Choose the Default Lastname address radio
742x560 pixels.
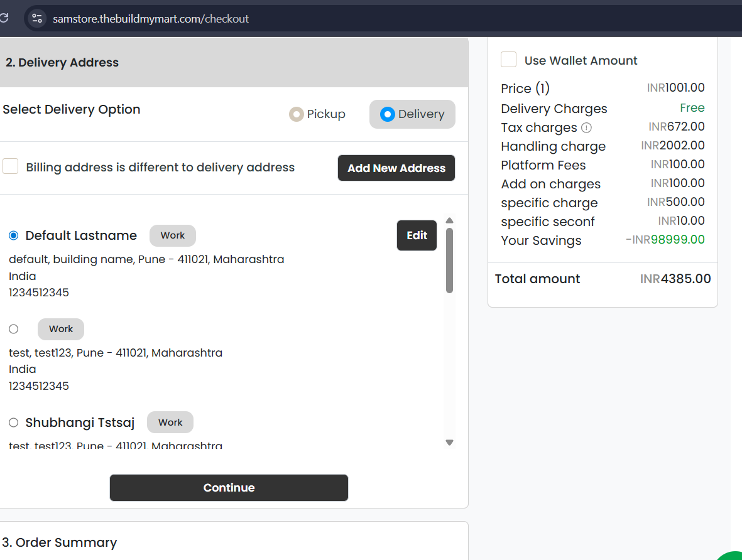click(x=14, y=235)
